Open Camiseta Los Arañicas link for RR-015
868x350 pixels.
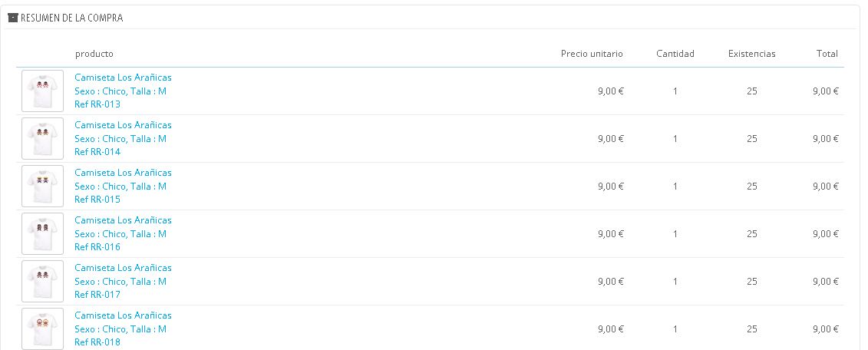(123, 173)
